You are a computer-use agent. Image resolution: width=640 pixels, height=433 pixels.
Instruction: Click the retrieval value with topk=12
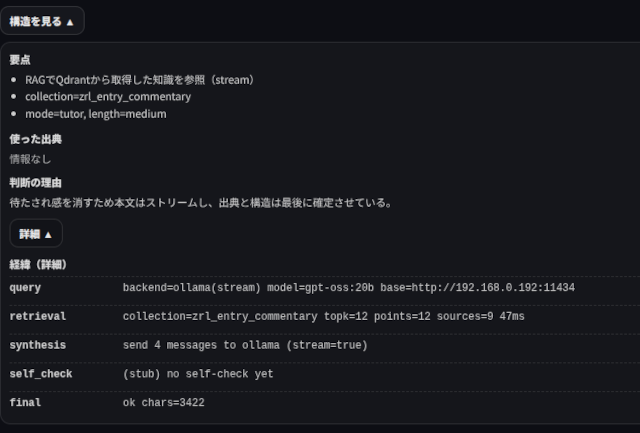[x=323, y=316]
